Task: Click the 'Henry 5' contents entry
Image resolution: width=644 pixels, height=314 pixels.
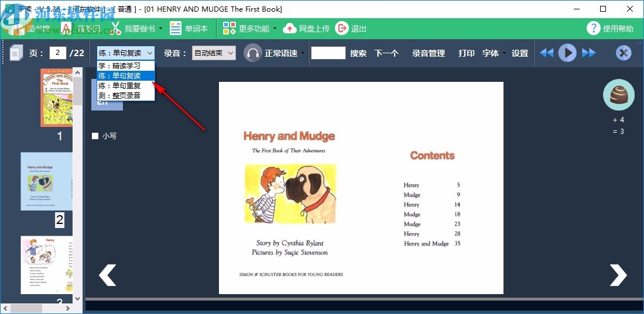Action: [x=432, y=185]
